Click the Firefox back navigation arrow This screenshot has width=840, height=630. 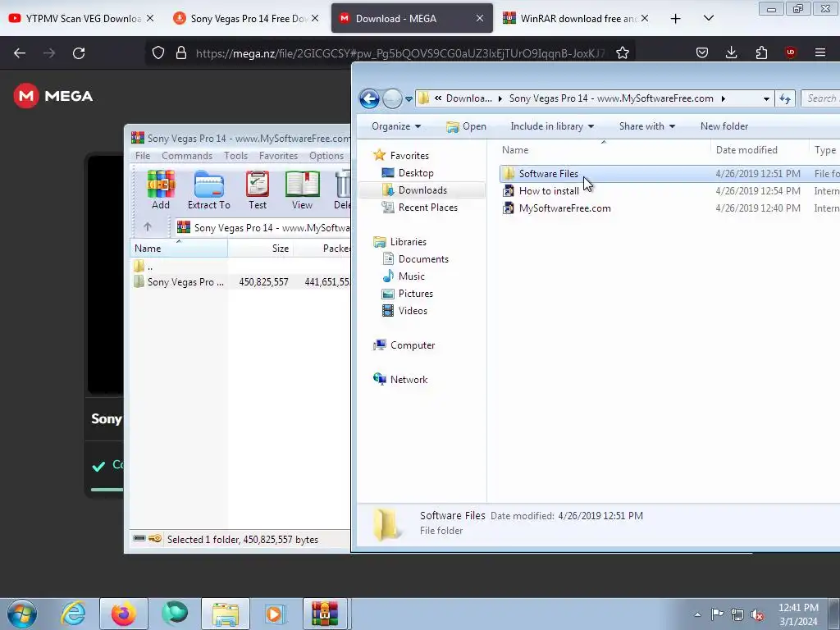coord(20,53)
